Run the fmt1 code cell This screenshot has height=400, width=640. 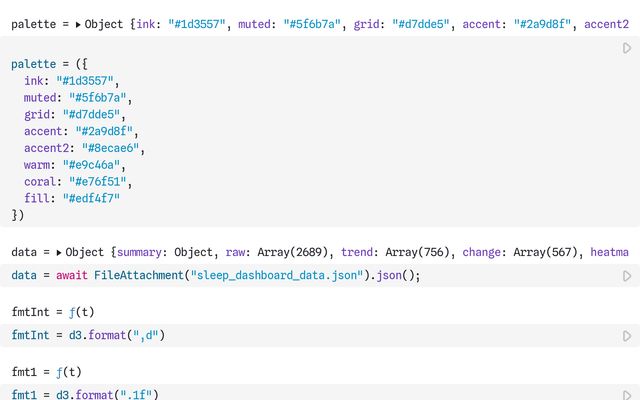[x=627, y=395]
